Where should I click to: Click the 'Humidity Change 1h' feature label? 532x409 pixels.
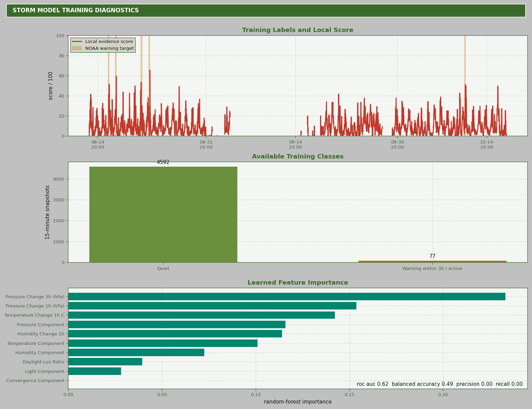pyautogui.click(x=41, y=334)
